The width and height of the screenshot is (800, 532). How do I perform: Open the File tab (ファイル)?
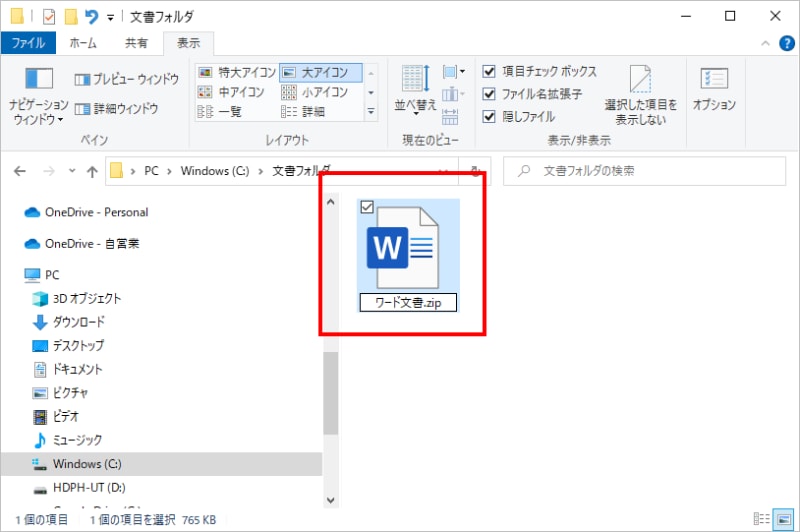28,43
